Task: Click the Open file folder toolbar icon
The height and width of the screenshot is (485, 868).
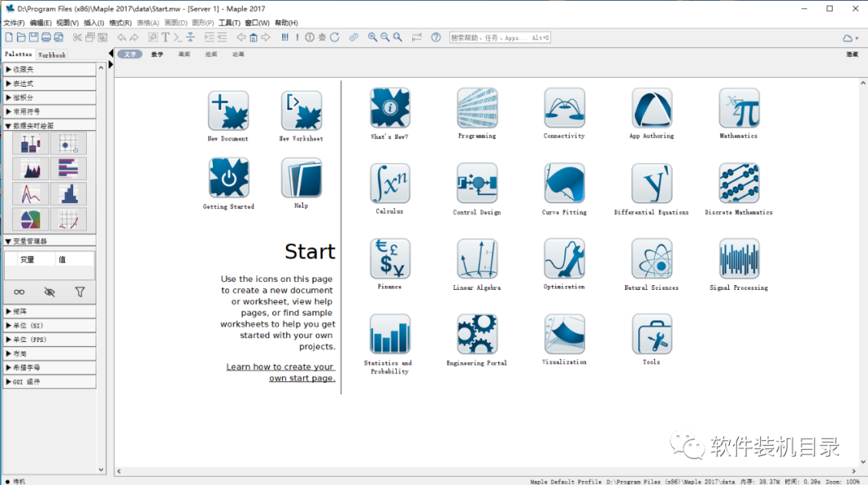Action: coord(21,38)
